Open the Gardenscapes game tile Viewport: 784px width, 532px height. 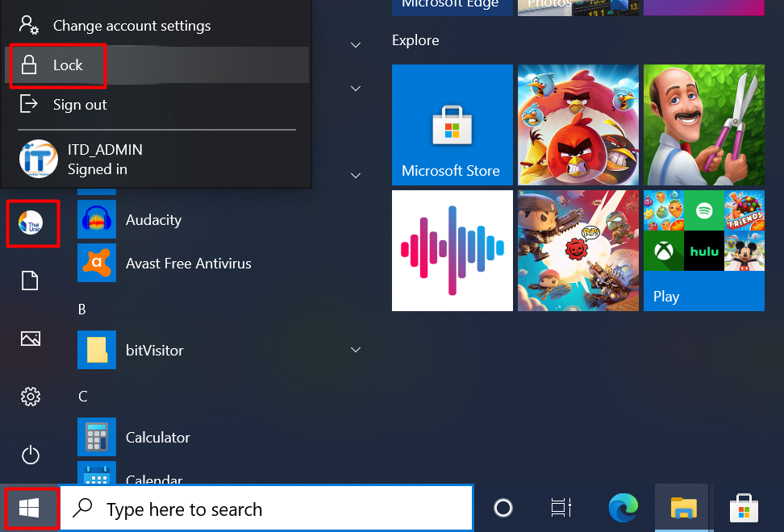click(704, 125)
